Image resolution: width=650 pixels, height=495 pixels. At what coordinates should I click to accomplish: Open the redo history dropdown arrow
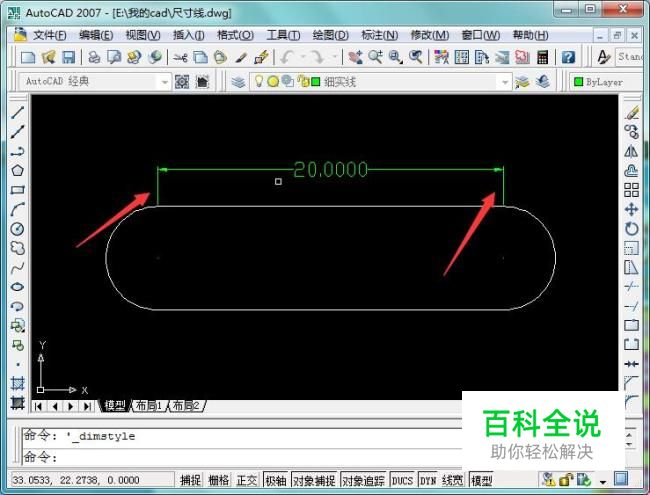click(x=334, y=57)
